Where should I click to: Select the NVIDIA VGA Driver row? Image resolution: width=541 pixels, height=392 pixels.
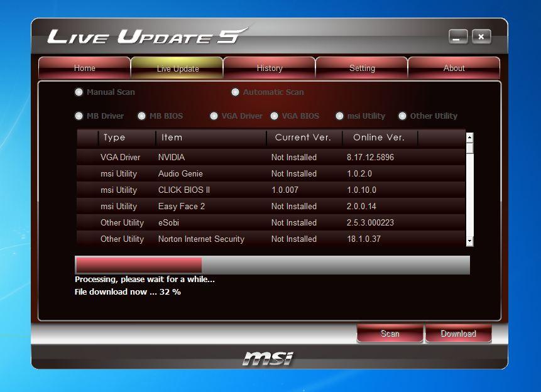pos(271,157)
